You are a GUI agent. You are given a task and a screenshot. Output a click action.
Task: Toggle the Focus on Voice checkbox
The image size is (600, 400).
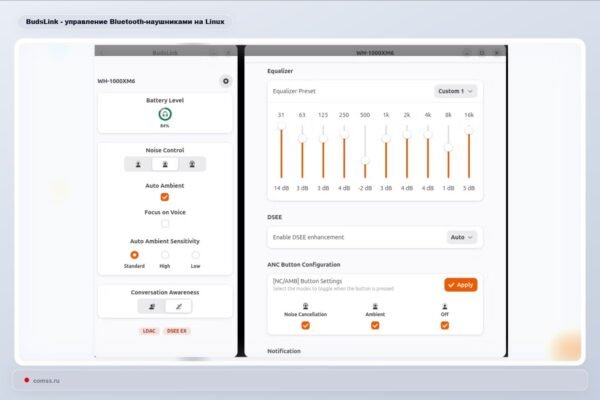tap(165, 224)
